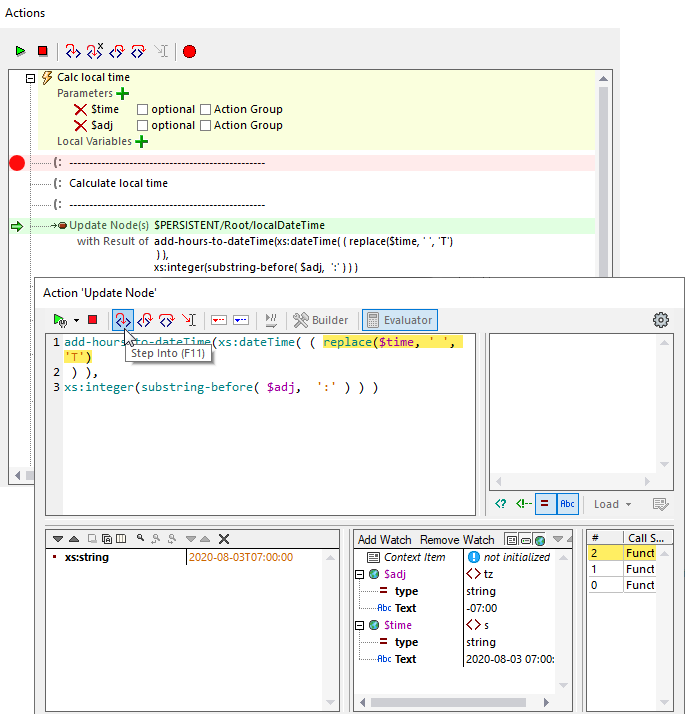Delete the $time parameter with red X

(x=80, y=109)
